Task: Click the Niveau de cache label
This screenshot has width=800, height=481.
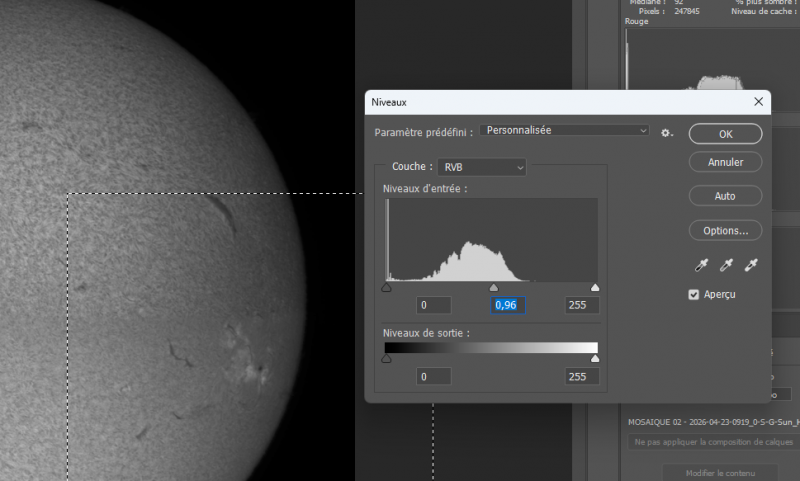Action: [762, 11]
